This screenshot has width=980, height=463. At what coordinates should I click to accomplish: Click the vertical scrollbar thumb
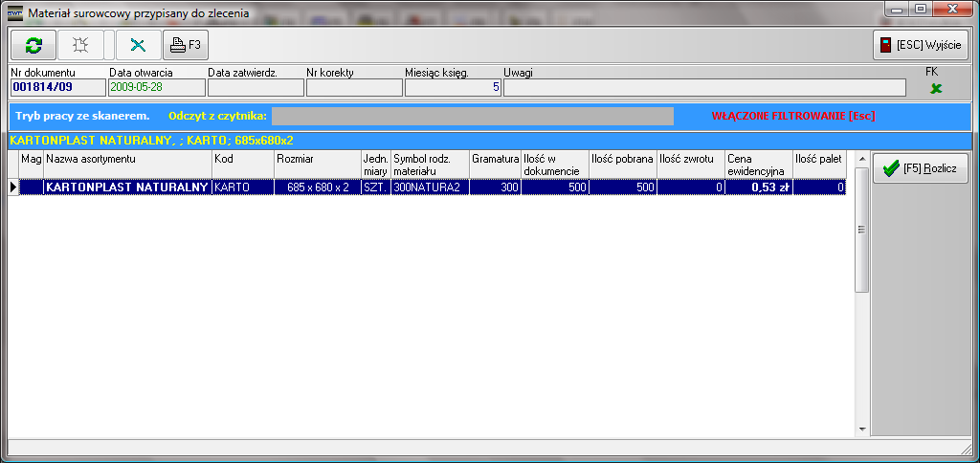pyautogui.click(x=861, y=228)
